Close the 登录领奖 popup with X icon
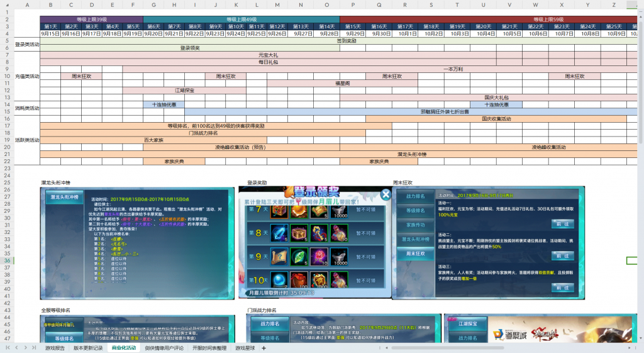This screenshot has width=644, height=353. (x=385, y=194)
